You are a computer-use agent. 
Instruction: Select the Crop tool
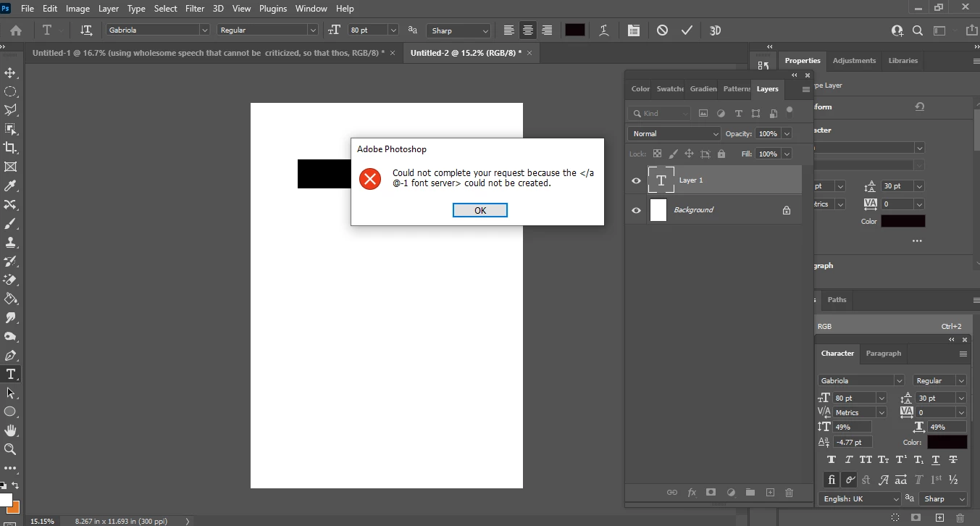pos(11,148)
